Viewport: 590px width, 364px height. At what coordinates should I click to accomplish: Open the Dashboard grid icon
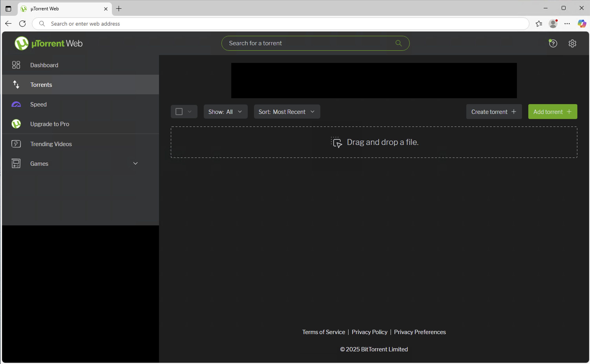(x=16, y=65)
